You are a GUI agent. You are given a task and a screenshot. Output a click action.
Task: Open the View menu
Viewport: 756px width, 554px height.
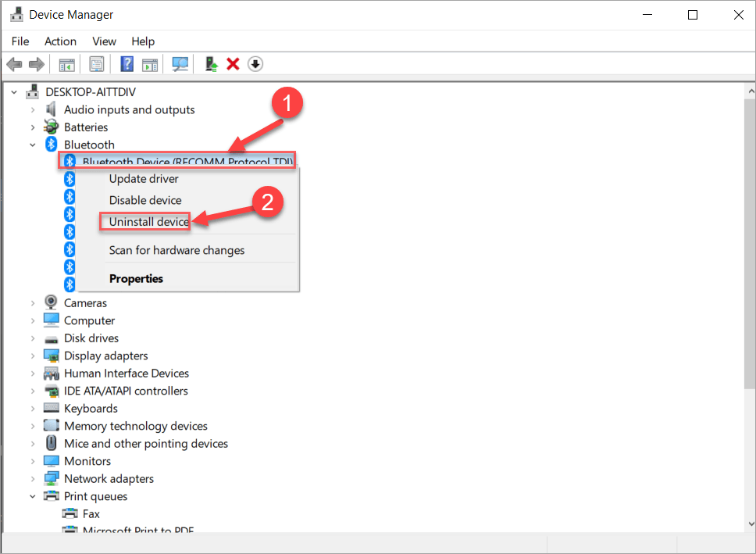[104, 41]
